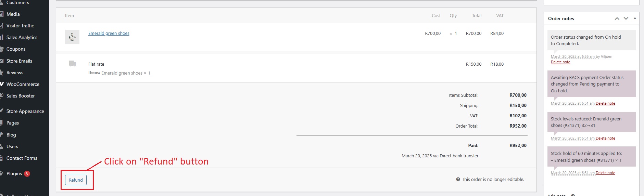Open WooCommerce in the sidebar menu
Screen dimensions: 644x196
click(x=23, y=84)
